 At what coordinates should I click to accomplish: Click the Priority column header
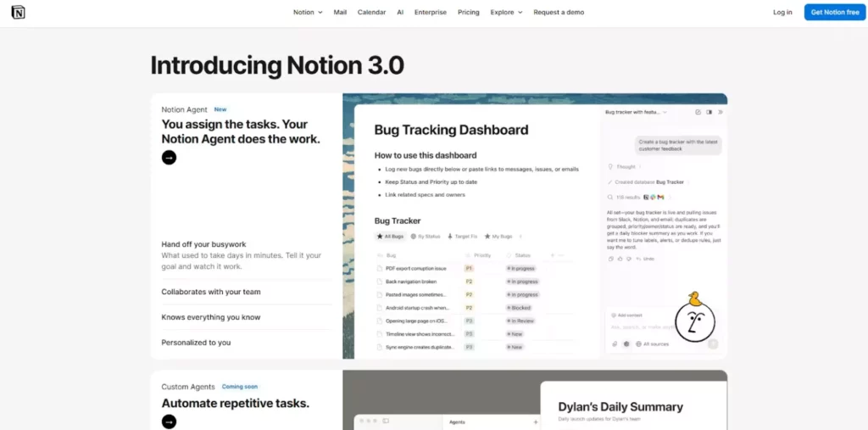coord(478,255)
